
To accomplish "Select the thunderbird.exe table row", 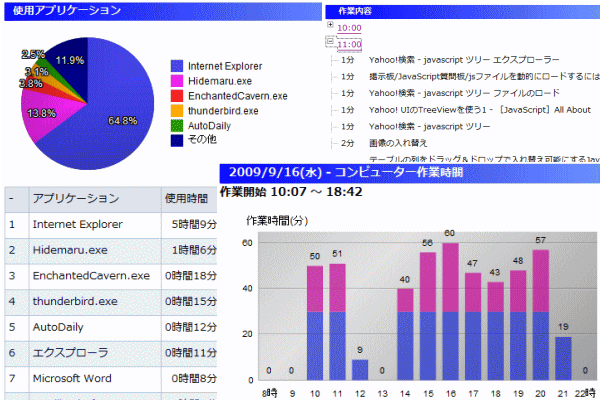I will pos(75,301).
